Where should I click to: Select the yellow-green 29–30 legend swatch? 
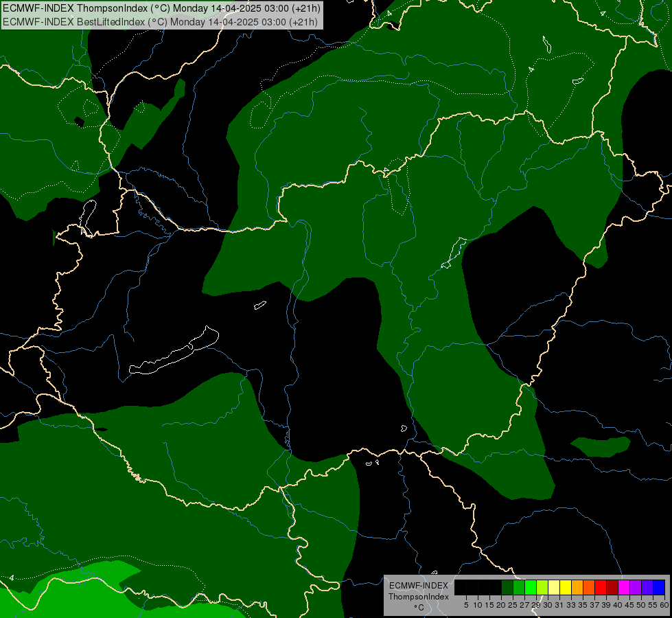click(542, 587)
